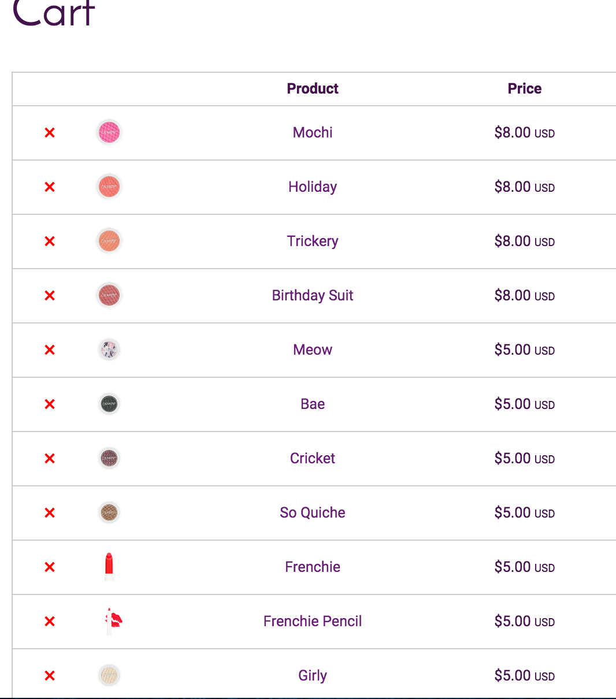The image size is (616, 699).
Task: Open the Birthday Suit product page
Action: (313, 295)
